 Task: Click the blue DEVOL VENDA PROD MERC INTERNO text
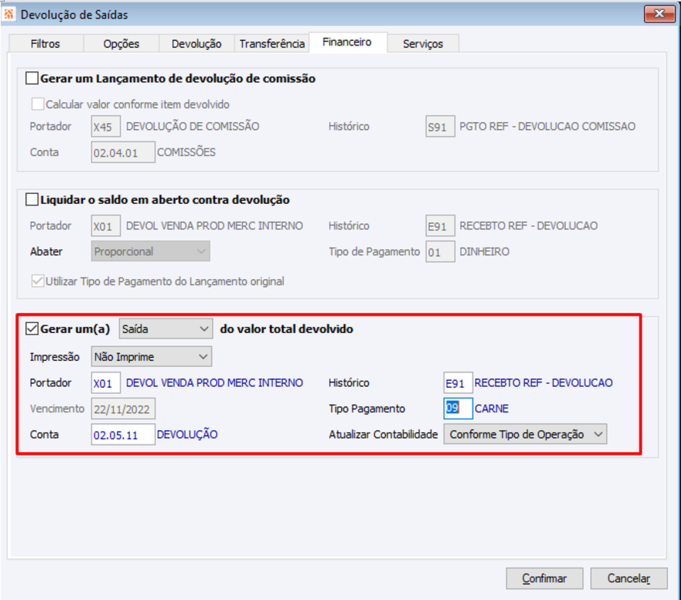(x=215, y=383)
